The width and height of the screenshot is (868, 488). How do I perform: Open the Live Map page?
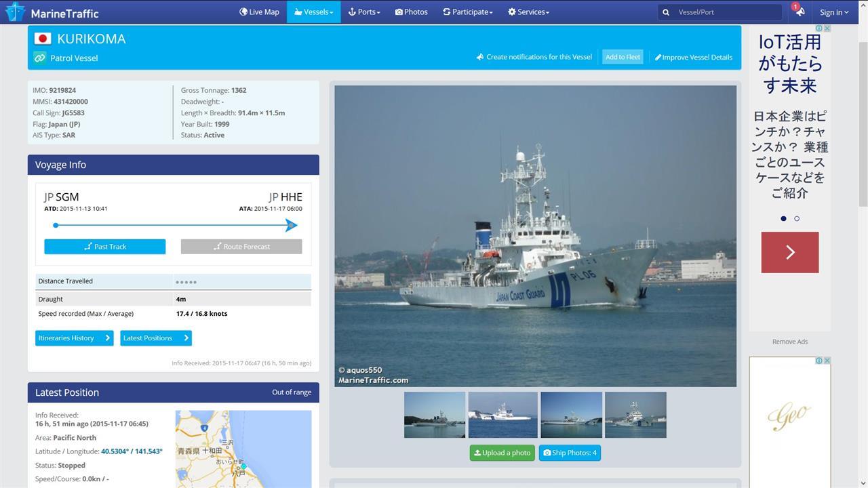click(x=259, y=12)
